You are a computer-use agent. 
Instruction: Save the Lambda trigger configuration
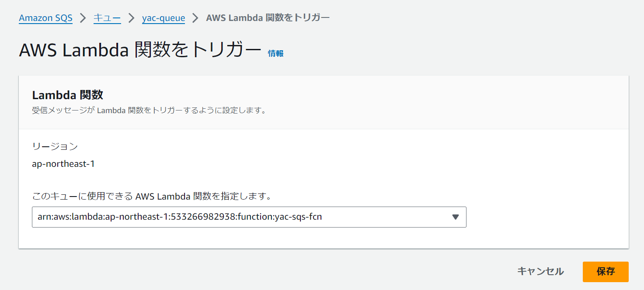(606, 271)
